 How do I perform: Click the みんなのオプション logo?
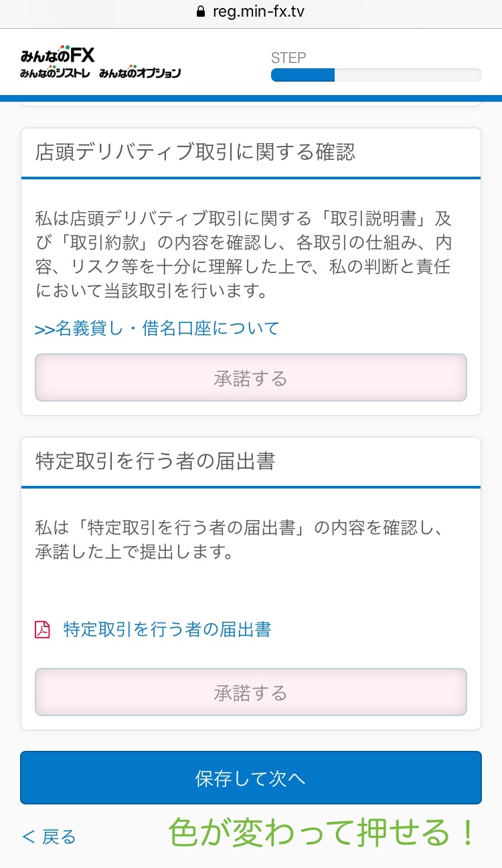pyautogui.click(x=140, y=73)
